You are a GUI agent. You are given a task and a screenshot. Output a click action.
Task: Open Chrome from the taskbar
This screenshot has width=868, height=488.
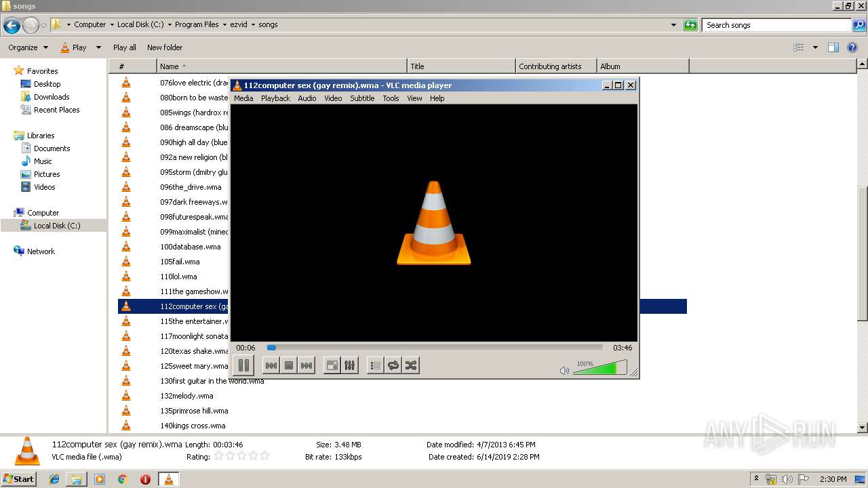pyautogui.click(x=122, y=479)
